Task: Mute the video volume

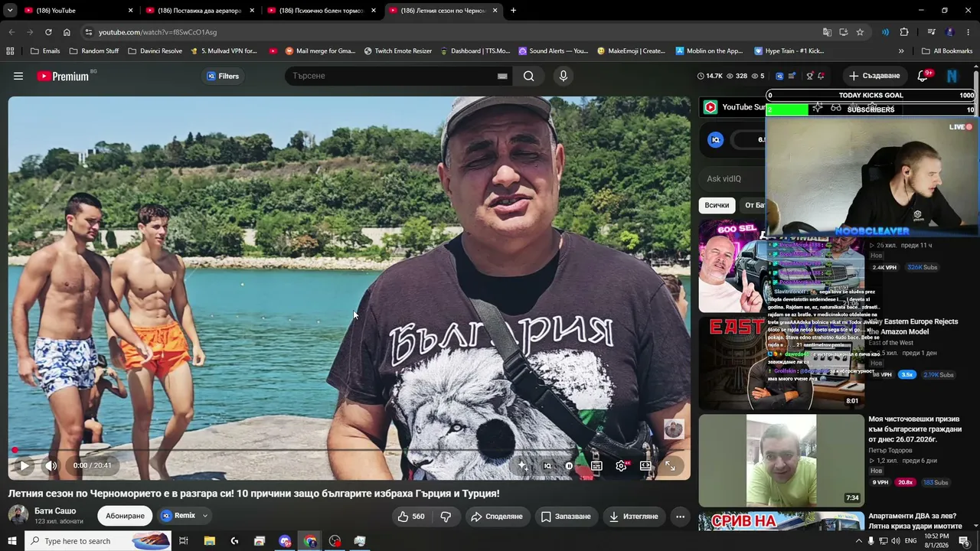Action: [x=51, y=465]
